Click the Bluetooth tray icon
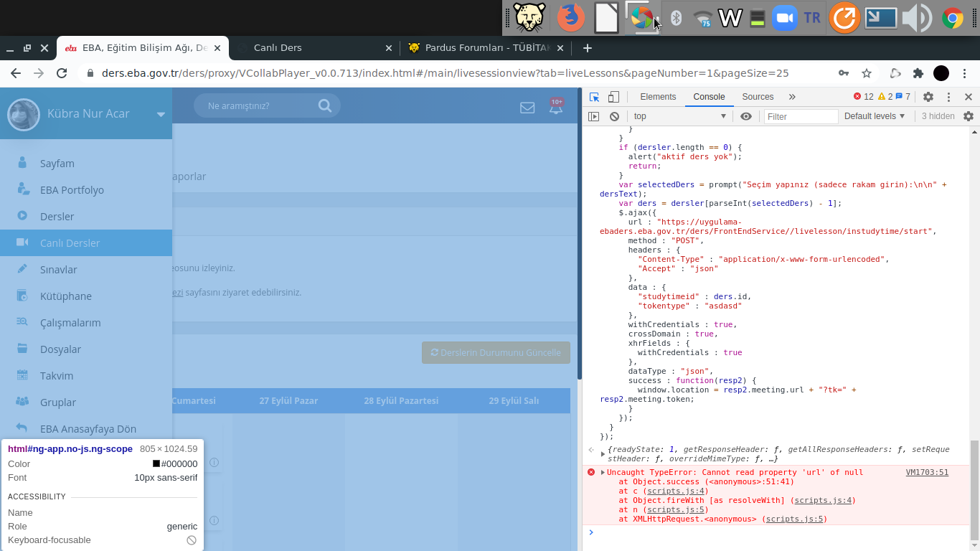 (676, 18)
